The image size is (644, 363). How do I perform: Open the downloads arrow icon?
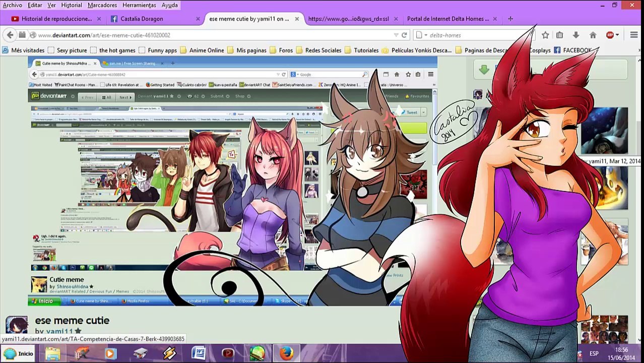tap(575, 35)
